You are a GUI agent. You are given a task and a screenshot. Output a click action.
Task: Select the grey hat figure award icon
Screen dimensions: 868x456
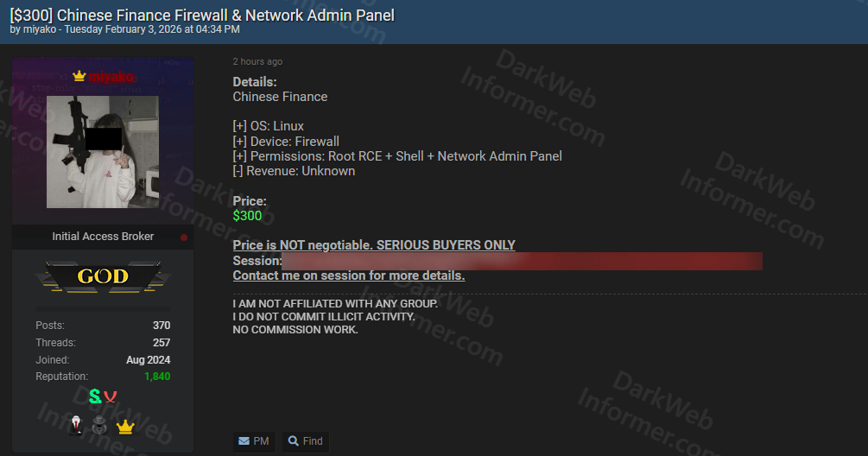[x=100, y=425]
